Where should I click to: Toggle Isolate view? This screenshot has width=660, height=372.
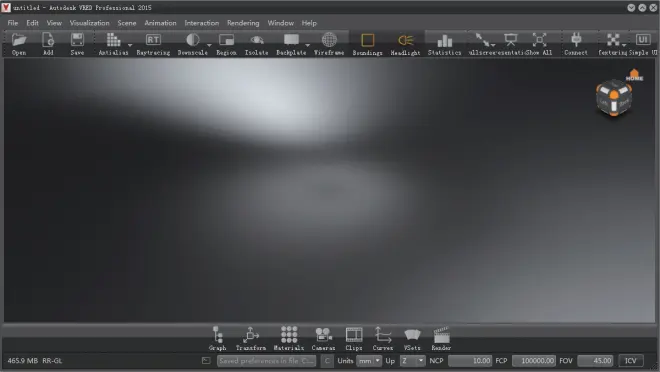click(256, 44)
